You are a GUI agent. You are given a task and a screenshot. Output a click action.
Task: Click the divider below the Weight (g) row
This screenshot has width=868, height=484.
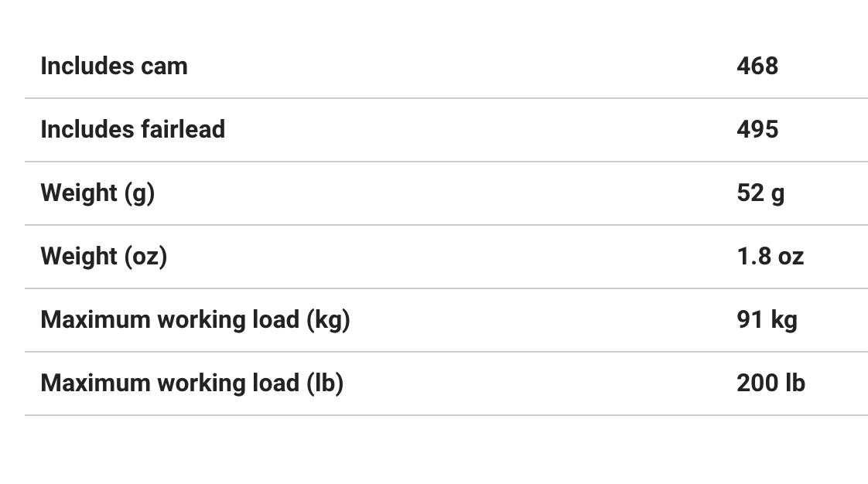click(446, 225)
